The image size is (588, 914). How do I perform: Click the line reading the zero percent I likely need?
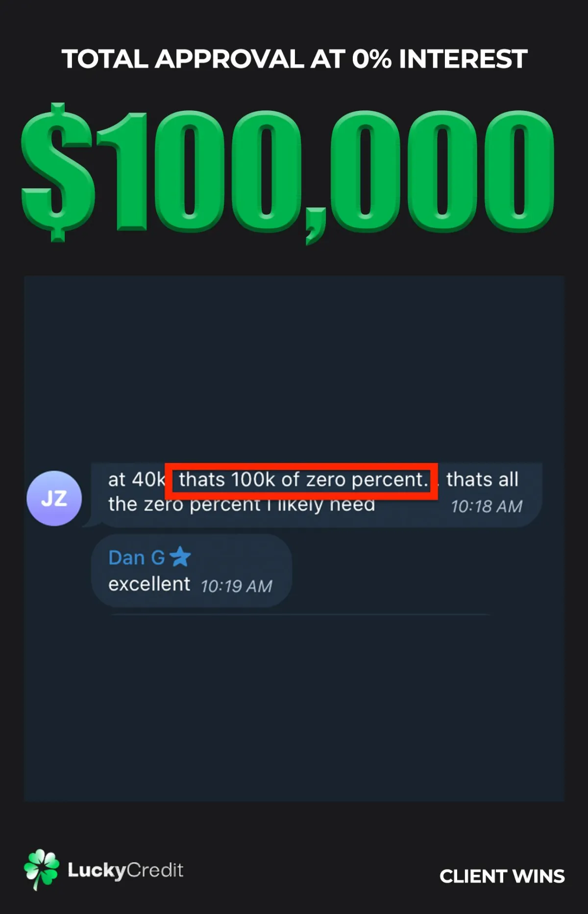(x=242, y=505)
